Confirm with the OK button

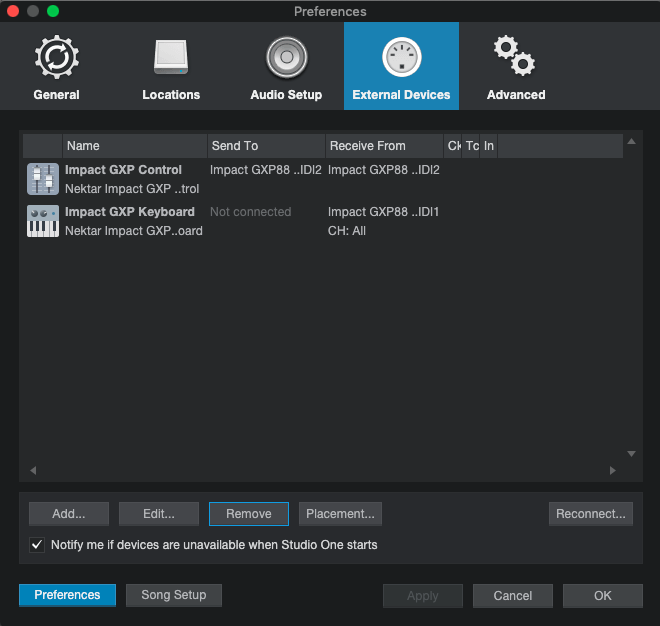click(x=603, y=596)
